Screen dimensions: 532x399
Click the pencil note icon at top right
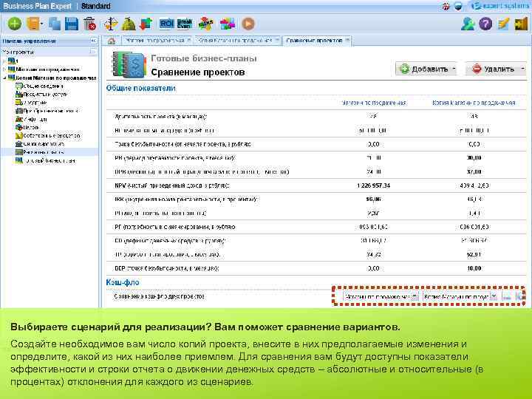tap(503, 24)
